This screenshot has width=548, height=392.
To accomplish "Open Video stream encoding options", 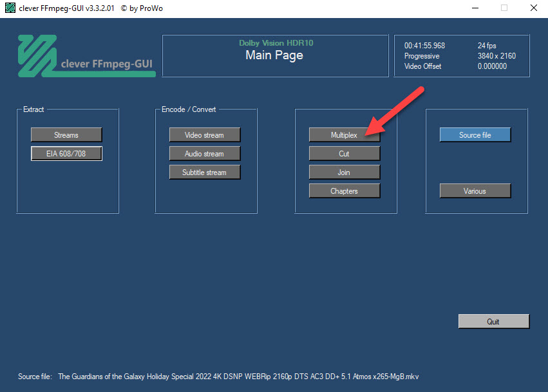I will [x=205, y=135].
